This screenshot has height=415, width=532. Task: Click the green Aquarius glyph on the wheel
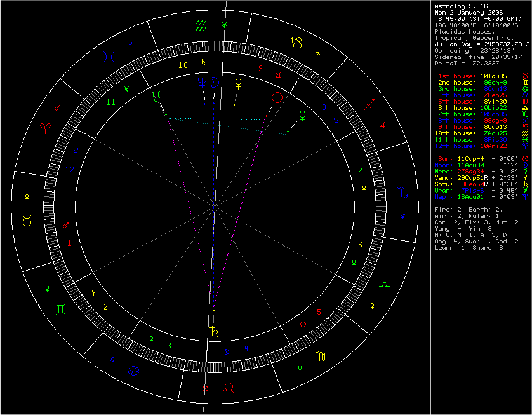click(x=201, y=25)
